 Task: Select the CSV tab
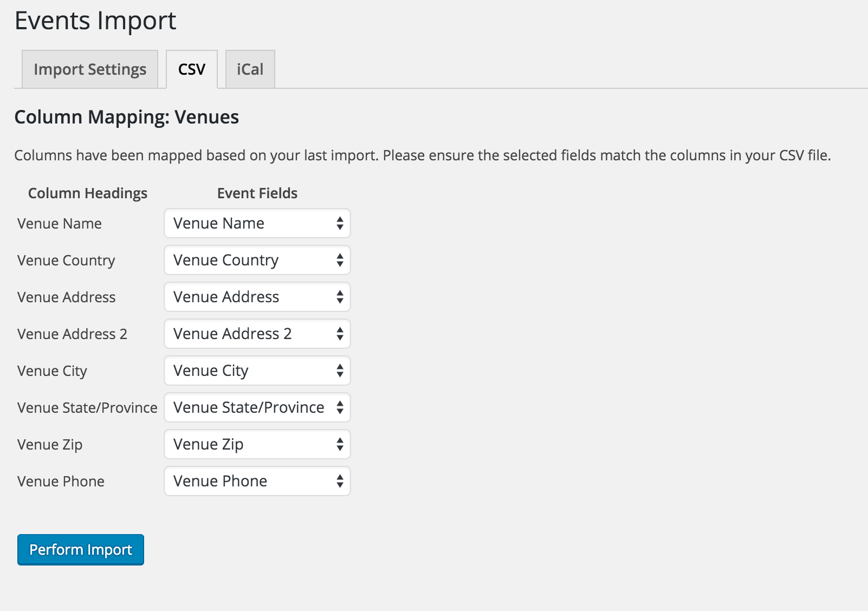coord(192,69)
